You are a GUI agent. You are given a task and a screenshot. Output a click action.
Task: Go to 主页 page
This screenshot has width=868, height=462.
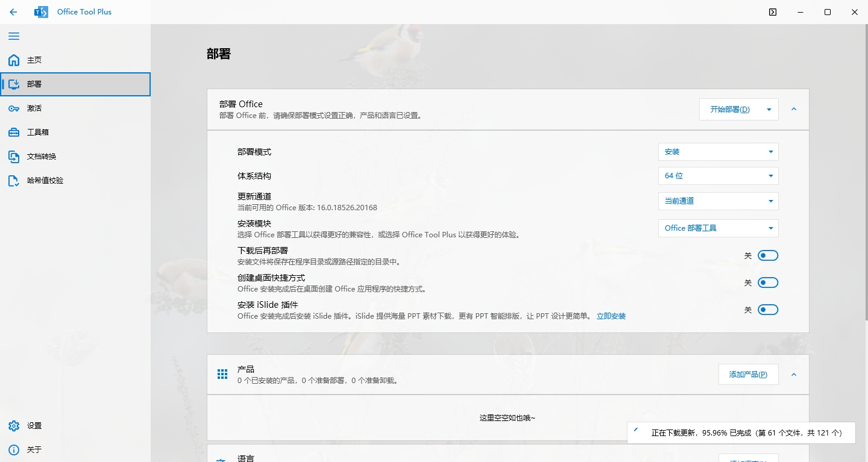click(x=75, y=60)
